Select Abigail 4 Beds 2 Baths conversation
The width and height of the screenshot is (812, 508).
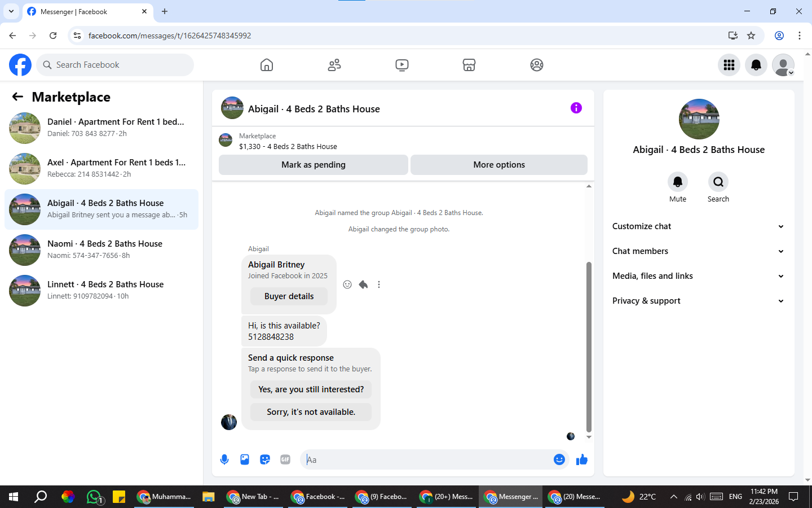101,209
